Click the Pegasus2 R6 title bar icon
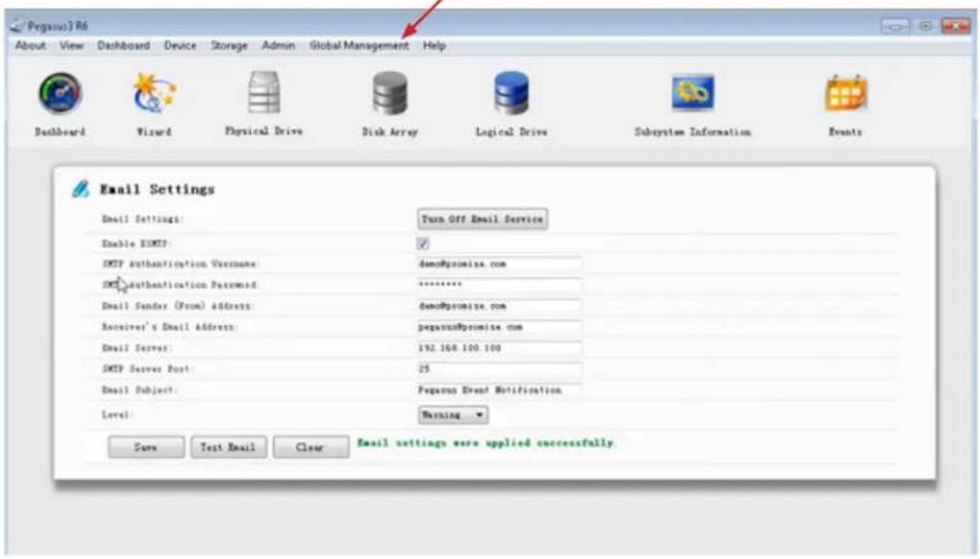Screen dimensions: 980x559 [17, 26]
